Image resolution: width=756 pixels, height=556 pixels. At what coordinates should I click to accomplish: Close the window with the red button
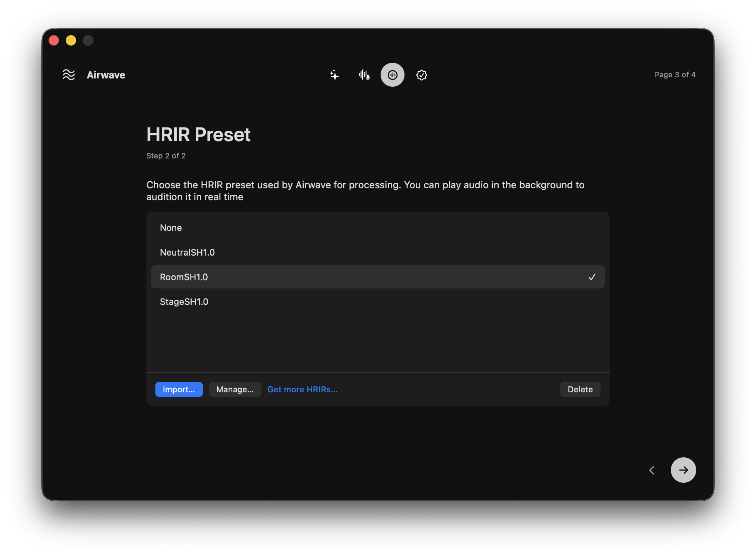tap(54, 40)
